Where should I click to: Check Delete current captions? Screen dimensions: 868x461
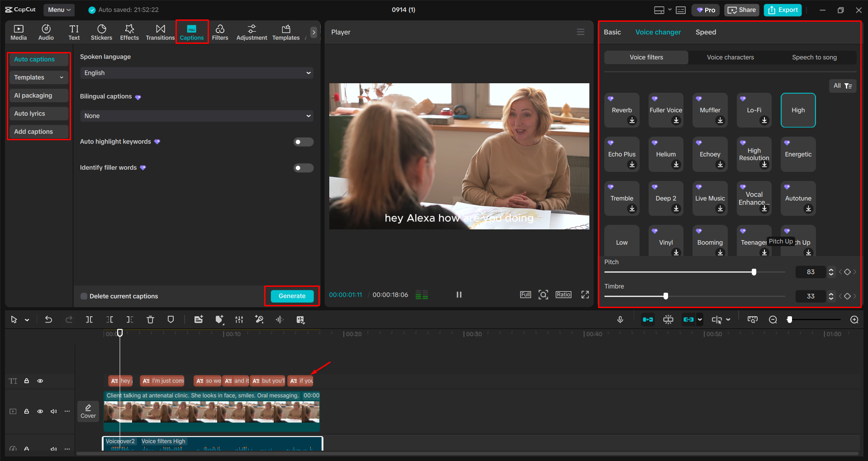coord(84,296)
